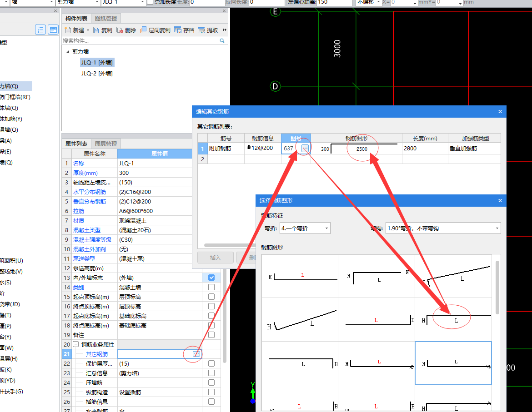Choose the third-row shape with a black L and H on the right
Image resolution: width=532 pixels, height=412 pixels.
click(x=300, y=363)
